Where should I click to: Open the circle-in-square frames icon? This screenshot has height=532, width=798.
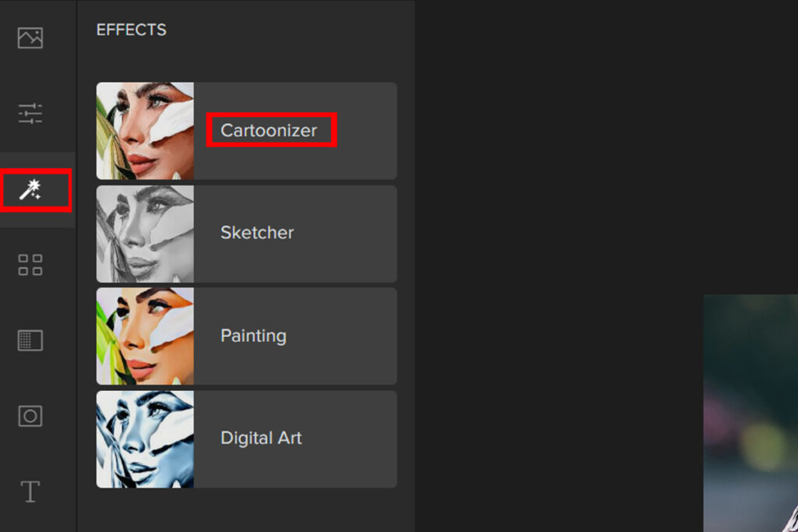click(x=30, y=415)
